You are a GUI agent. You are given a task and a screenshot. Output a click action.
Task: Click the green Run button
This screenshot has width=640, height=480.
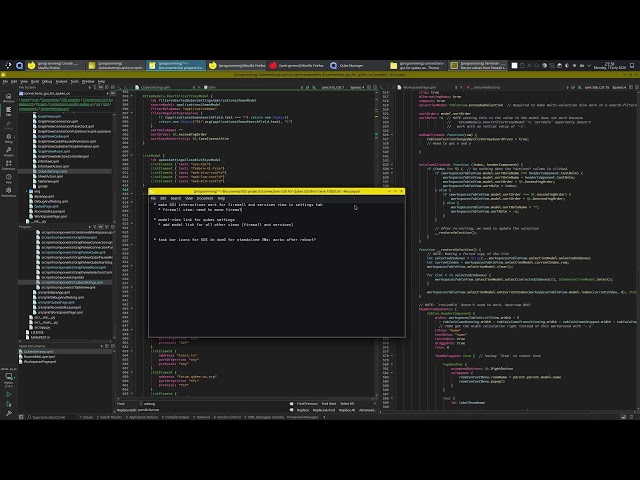(9, 394)
